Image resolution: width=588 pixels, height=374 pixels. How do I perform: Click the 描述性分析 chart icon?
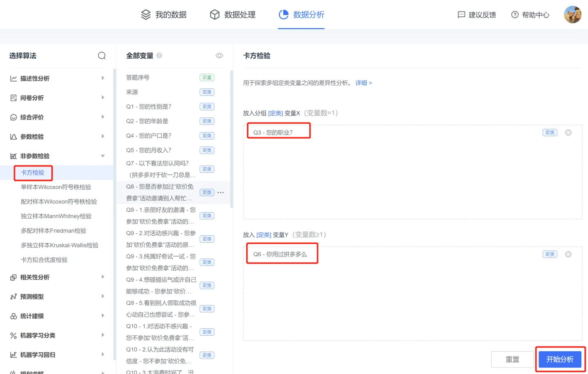(13, 78)
